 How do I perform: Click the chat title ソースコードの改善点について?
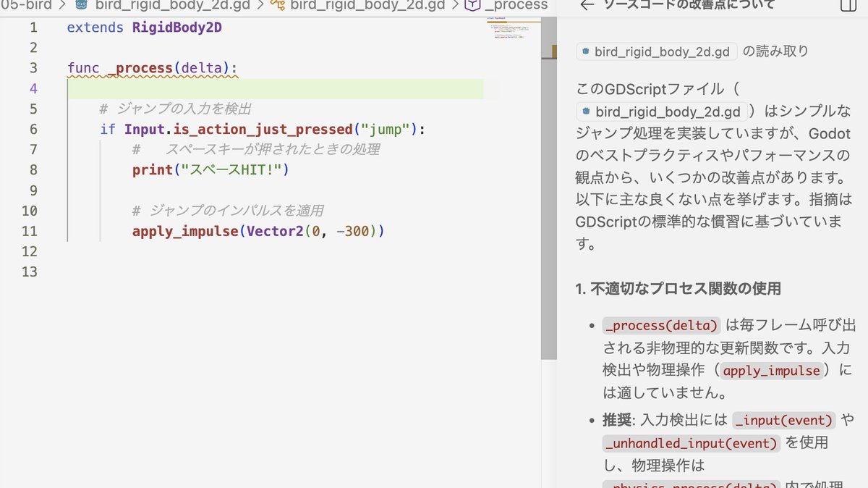coord(689,5)
